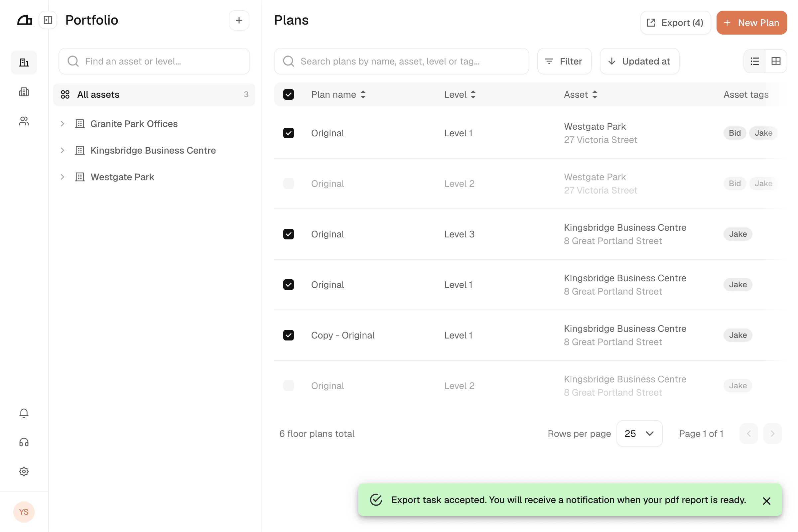Focus the search plans input field

(402, 62)
